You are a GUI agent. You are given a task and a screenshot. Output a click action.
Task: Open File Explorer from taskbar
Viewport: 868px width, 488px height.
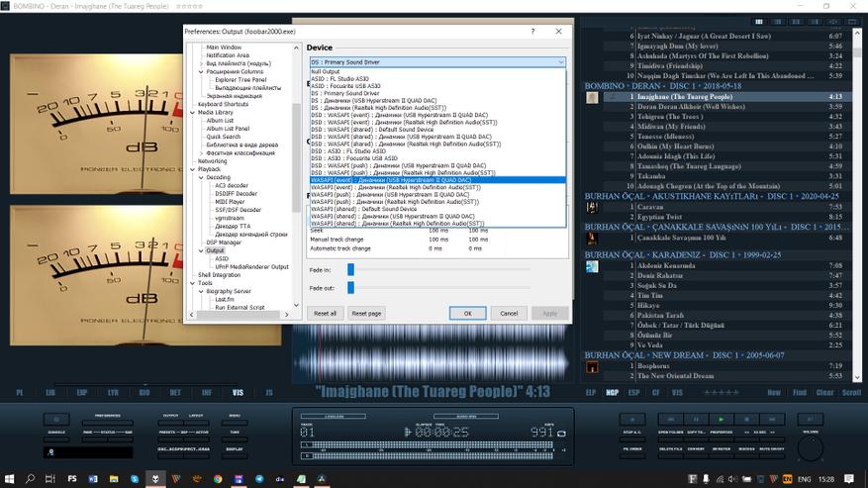[x=114, y=478]
